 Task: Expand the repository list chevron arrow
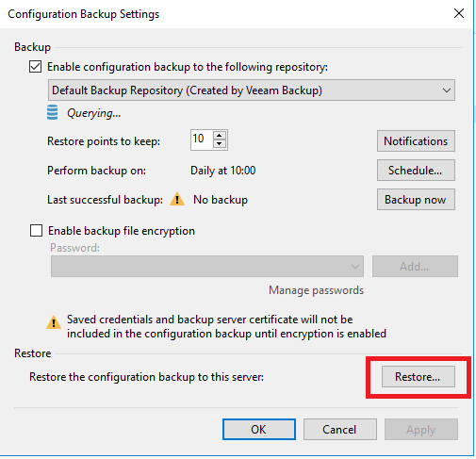point(447,90)
